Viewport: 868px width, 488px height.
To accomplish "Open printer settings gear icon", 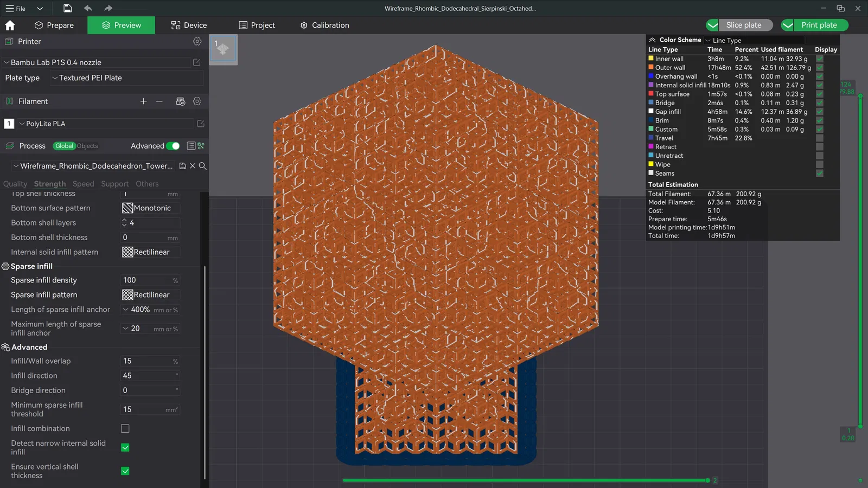I will [197, 42].
